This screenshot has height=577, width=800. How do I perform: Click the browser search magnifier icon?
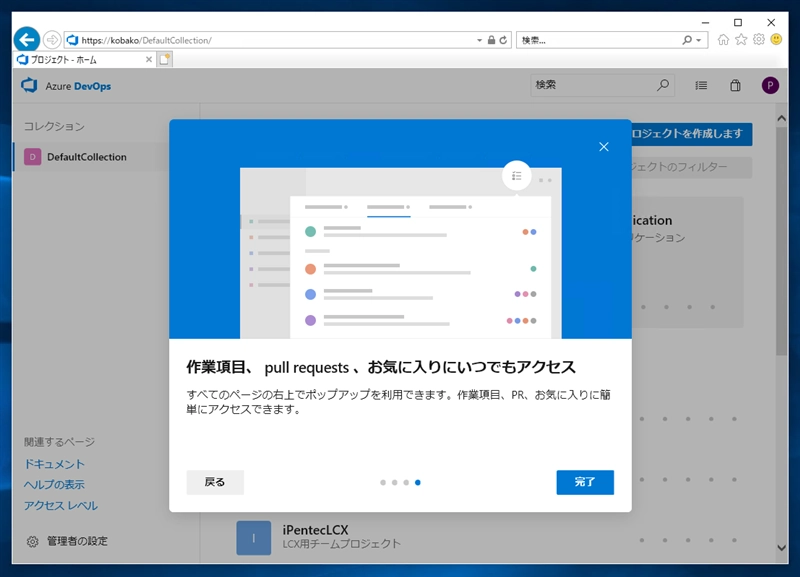pyautogui.click(x=687, y=40)
